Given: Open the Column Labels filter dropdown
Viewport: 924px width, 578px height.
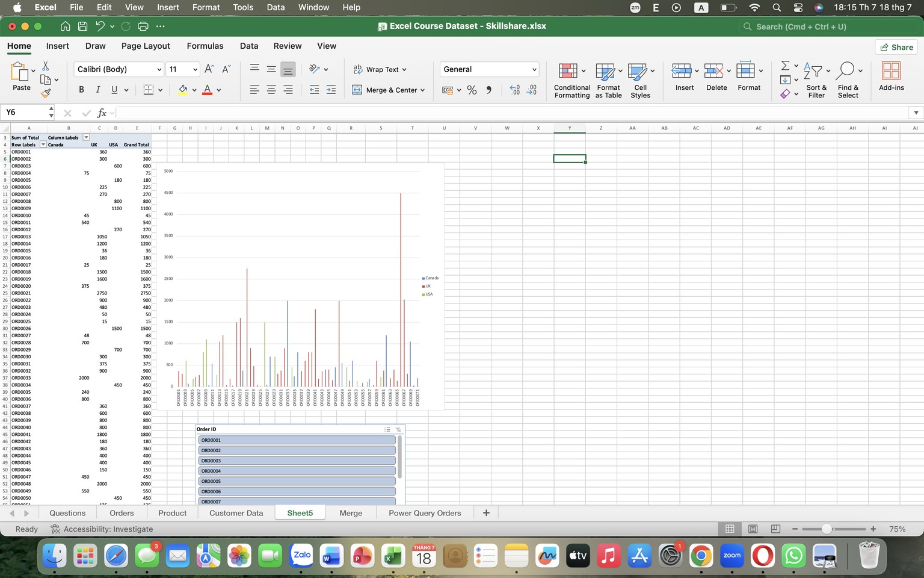Looking at the screenshot, I should 86,137.
